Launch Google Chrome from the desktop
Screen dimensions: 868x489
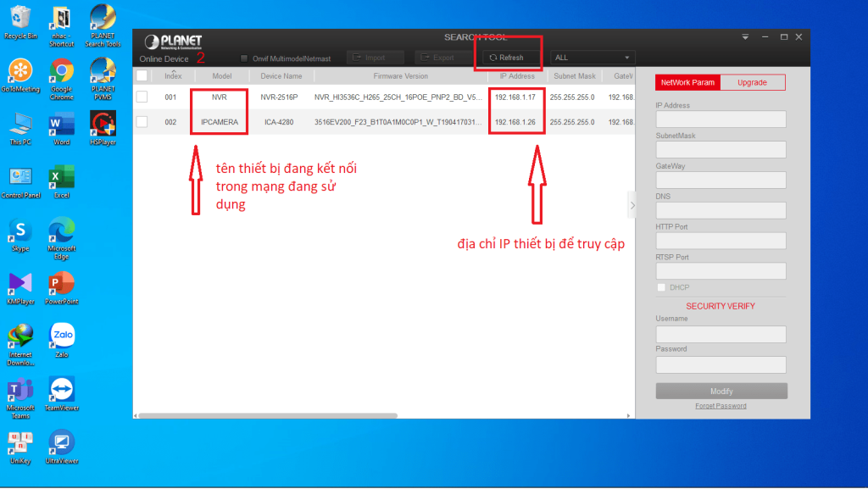point(61,80)
